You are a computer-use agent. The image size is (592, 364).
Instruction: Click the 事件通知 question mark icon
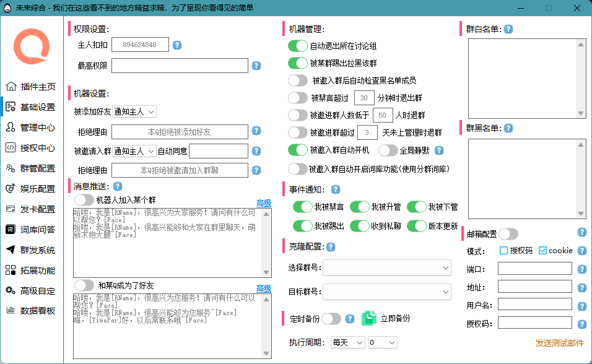coord(335,189)
